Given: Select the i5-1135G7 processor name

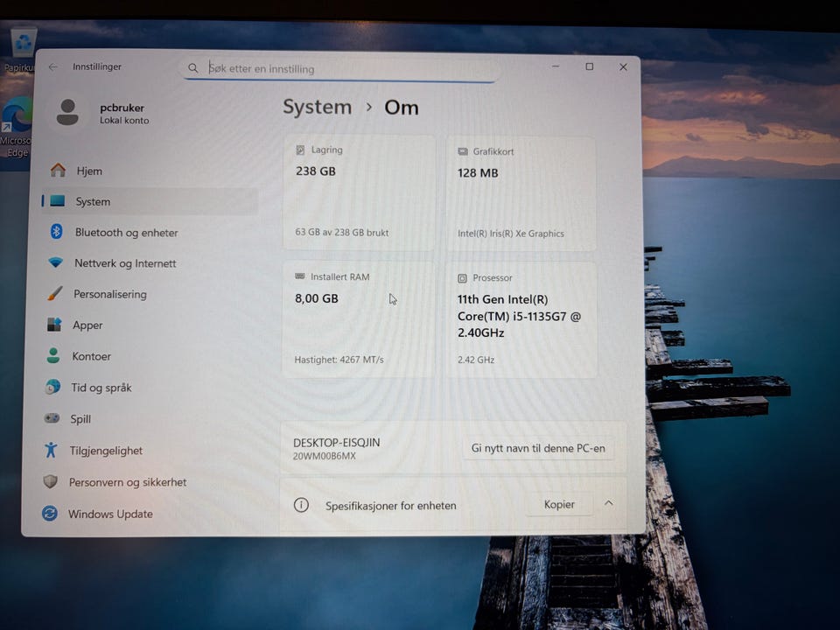Looking at the screenshot, I should coord(519,316).
